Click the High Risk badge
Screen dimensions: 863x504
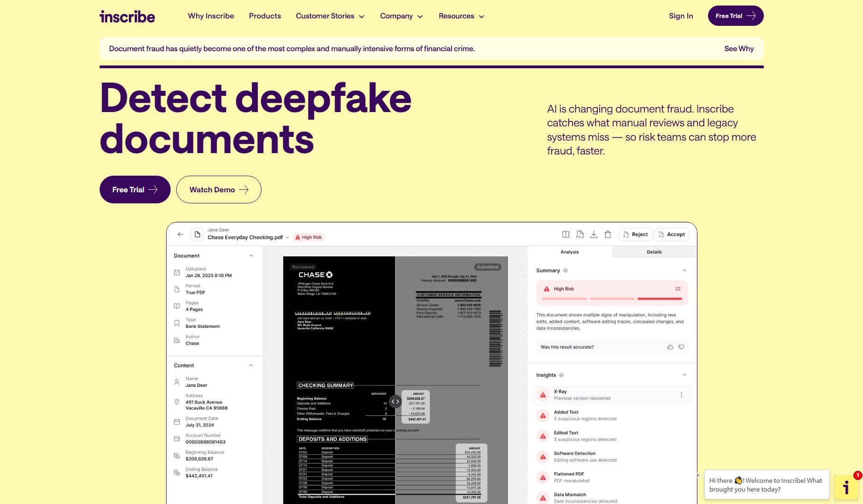[x=308, y=237]
